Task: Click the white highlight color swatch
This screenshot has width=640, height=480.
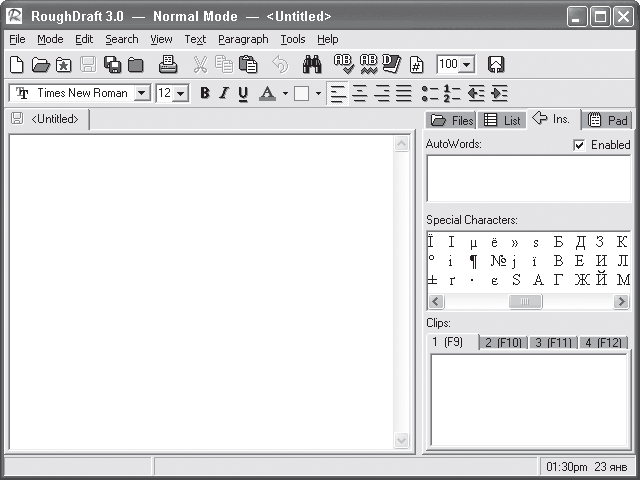Action: (301, 93)
